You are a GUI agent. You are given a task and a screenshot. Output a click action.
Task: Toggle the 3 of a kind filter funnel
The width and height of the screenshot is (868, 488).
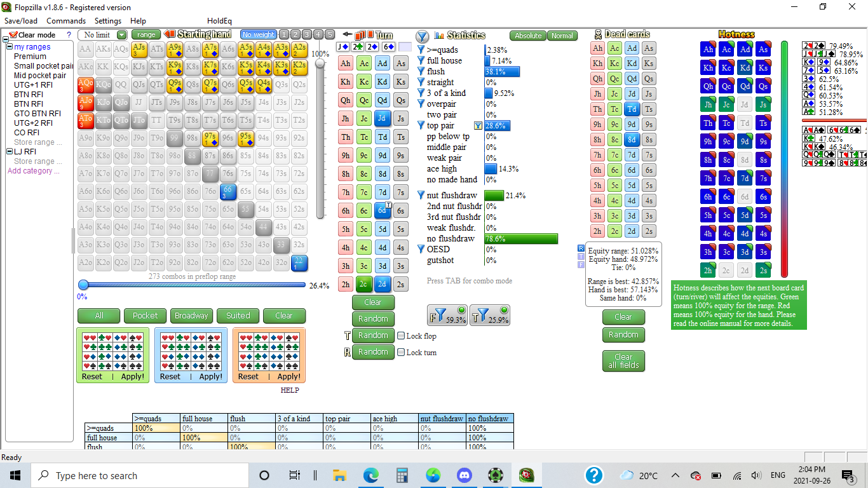(x=421, y=93)
